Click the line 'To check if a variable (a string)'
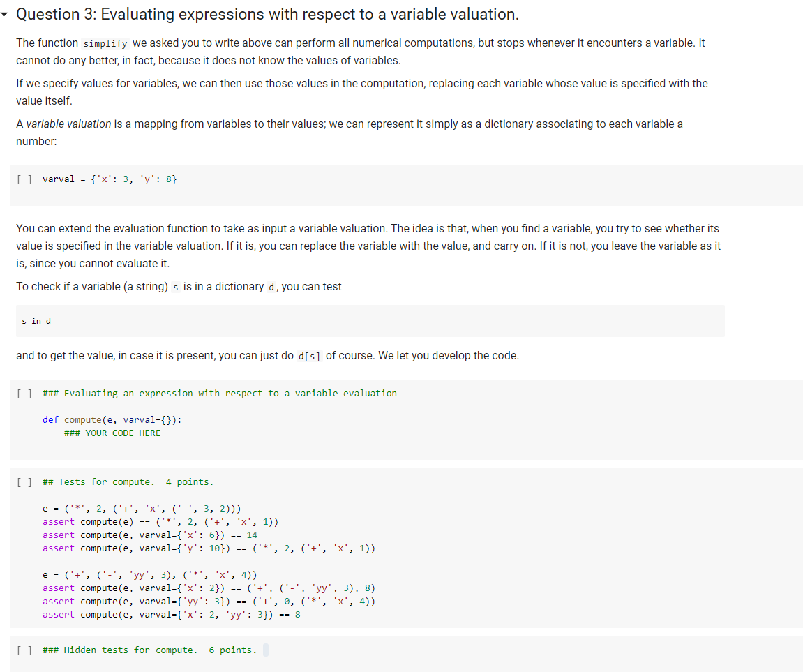Viewport: 803px width, 672px height. [x=179, y=287]
